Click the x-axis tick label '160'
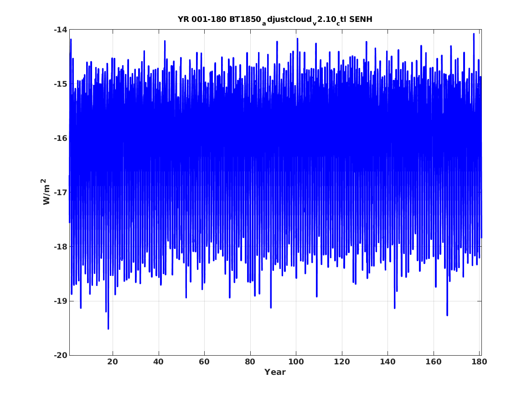This screenshot has height=399, width=532. [433, 362]
